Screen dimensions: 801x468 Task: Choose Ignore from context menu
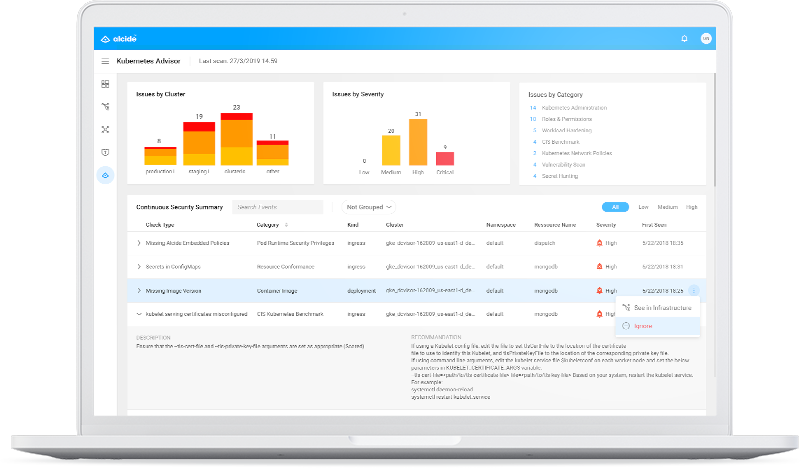point(657,326)
